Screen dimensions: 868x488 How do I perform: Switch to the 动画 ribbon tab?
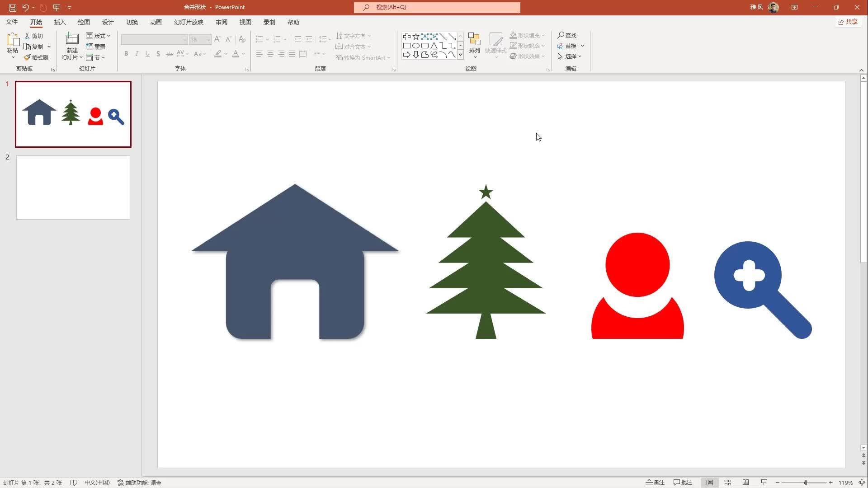pyautogui.click(x=156, y=22)
